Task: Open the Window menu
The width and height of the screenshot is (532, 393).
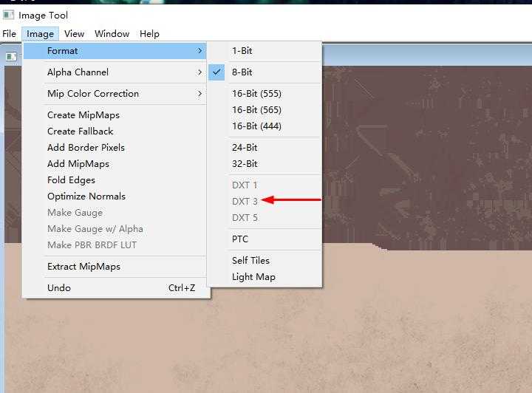Action: point(112,34)
